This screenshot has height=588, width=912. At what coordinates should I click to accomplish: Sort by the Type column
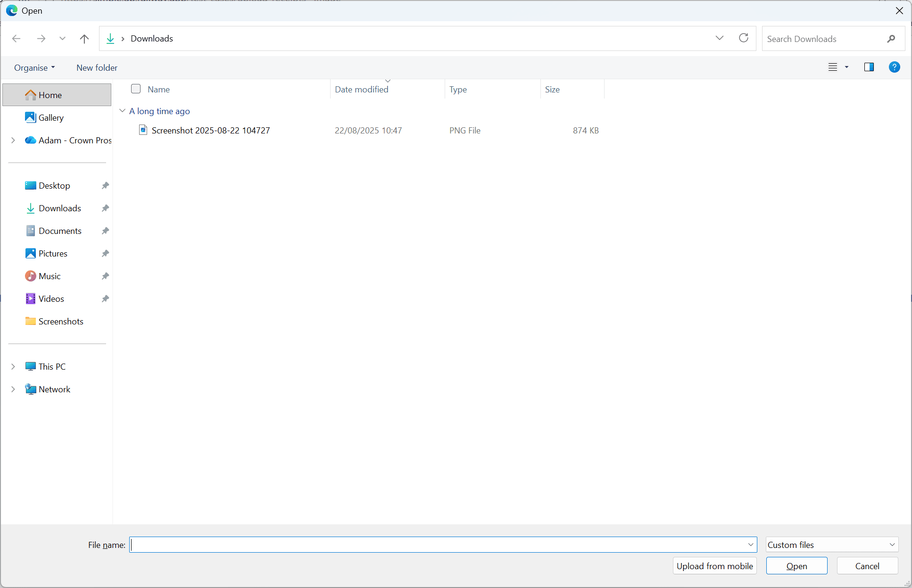coord(458,89)
